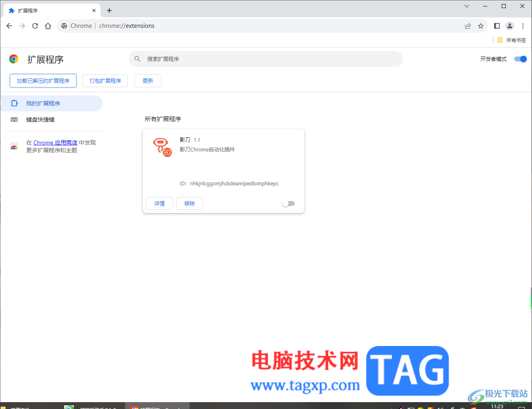Open the user profile menu

[510, 26]
